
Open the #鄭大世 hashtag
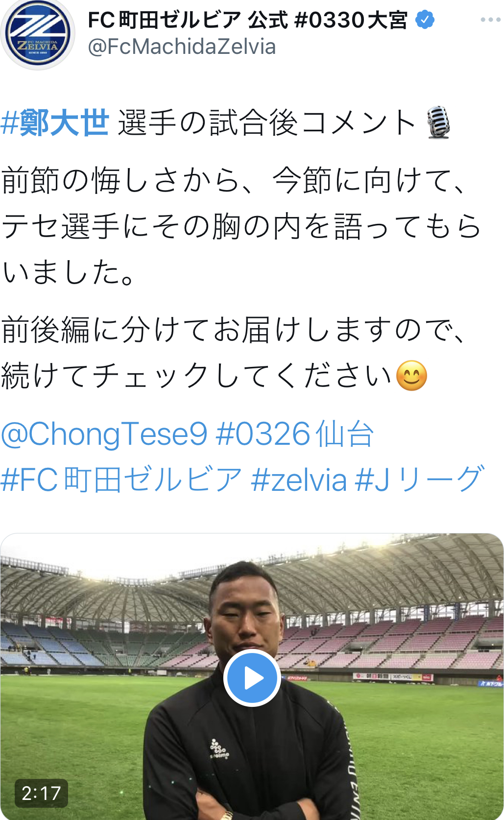pos(55,122)
